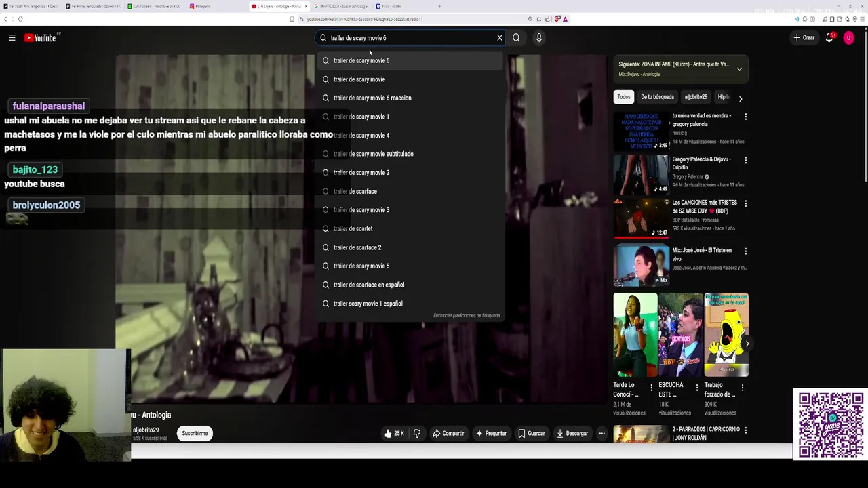The width and height of the screenshot is (868, 488).
Task: Select the 'De tu búsqueda' filter chip
Action: tap(657, 97)
